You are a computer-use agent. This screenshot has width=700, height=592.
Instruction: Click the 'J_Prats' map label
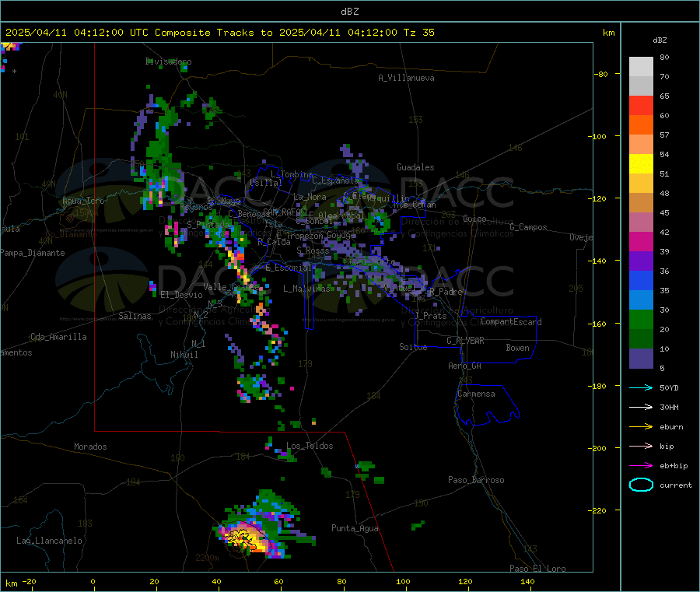click(x=431, y=315)
